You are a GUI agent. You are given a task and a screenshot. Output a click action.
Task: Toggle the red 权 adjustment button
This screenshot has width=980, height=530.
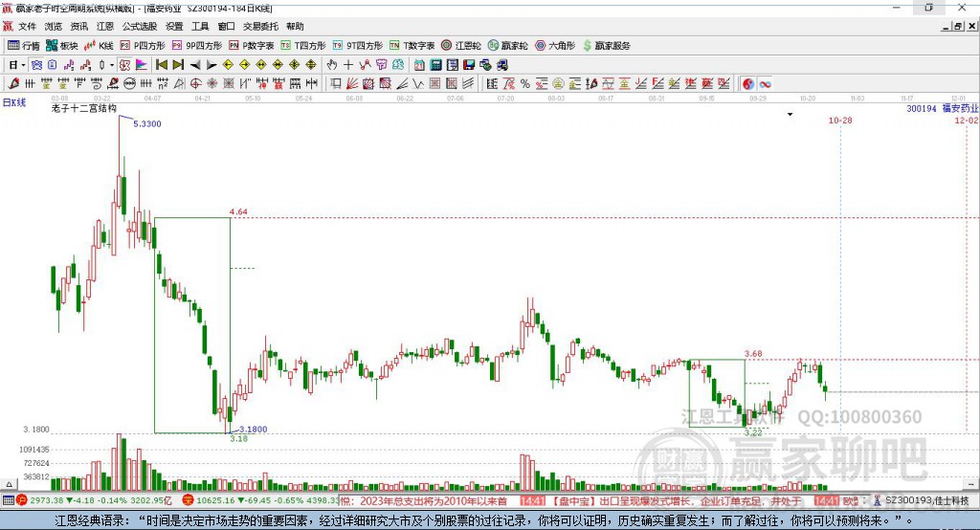[x=125, y=65]
